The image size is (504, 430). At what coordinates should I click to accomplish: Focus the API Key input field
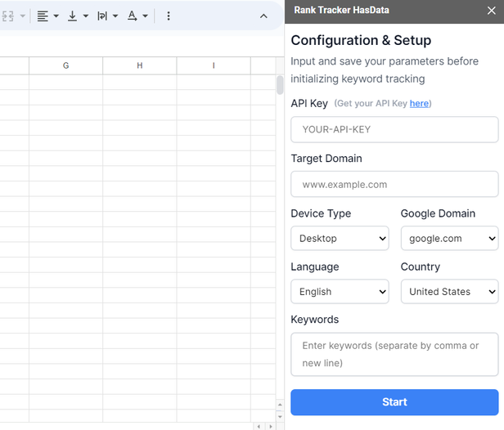tap(394, 130)
